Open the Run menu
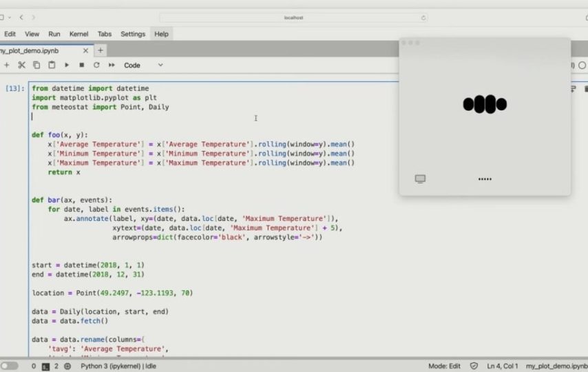 click(x=54, y=34)
